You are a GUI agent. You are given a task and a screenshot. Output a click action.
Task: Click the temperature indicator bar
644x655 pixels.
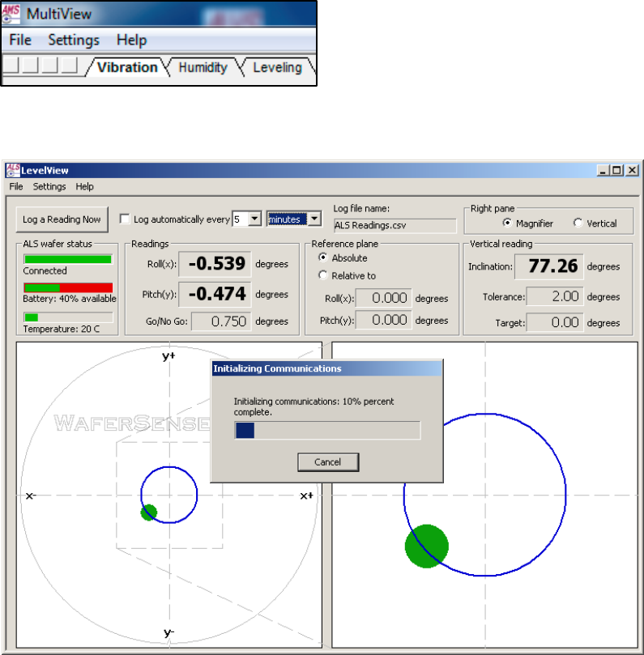pyautogui.click(x=68, y=317)
